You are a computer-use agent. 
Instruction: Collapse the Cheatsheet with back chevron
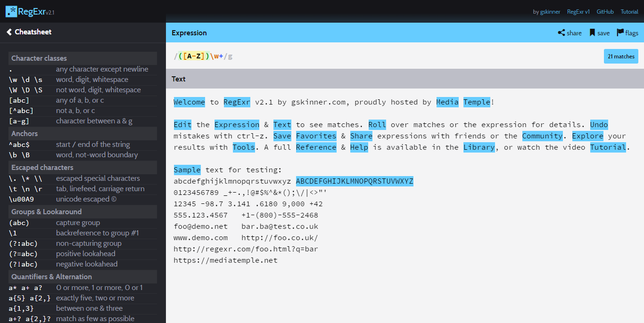(x=9, y=32)
